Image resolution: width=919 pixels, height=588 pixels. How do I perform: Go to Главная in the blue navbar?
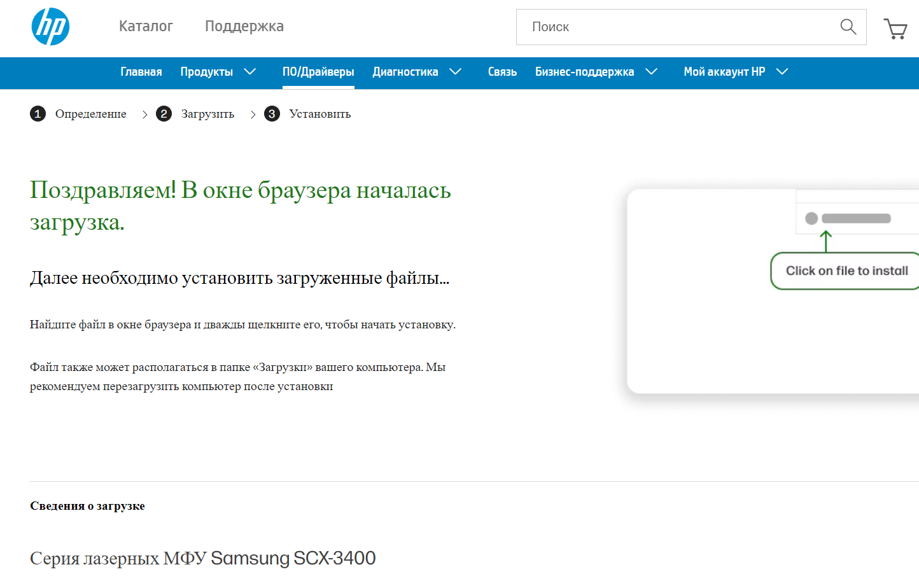[141, 72]
